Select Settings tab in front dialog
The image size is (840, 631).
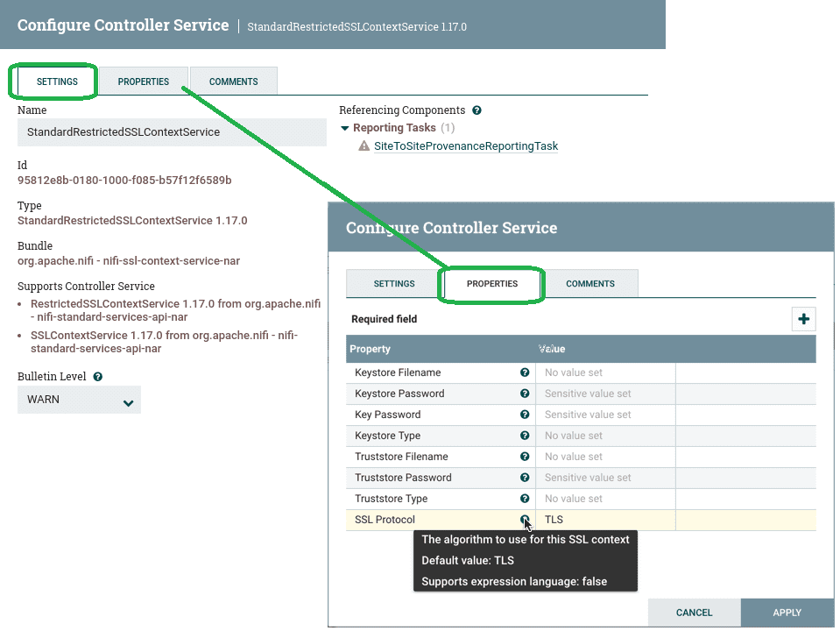pos(394,284)
